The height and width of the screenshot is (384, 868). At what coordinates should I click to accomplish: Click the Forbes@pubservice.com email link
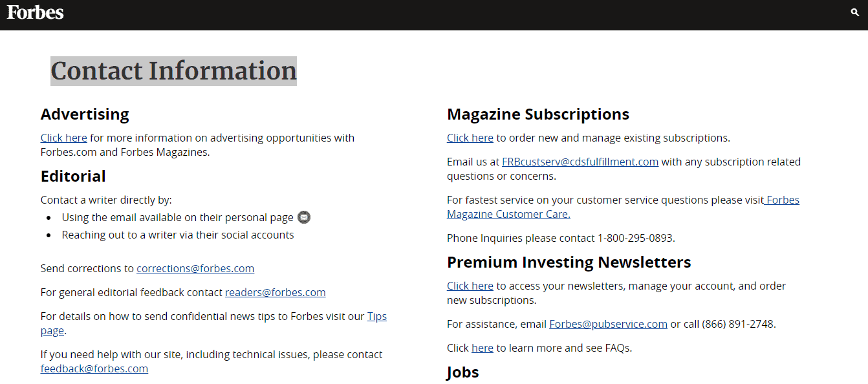[608, 324]
